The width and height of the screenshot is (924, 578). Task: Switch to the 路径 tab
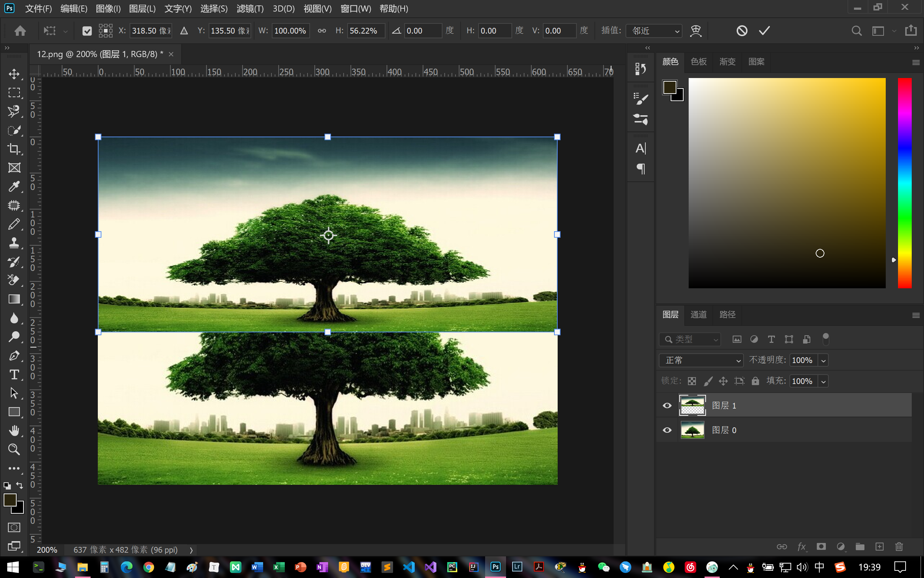click(x=727, y=315)
